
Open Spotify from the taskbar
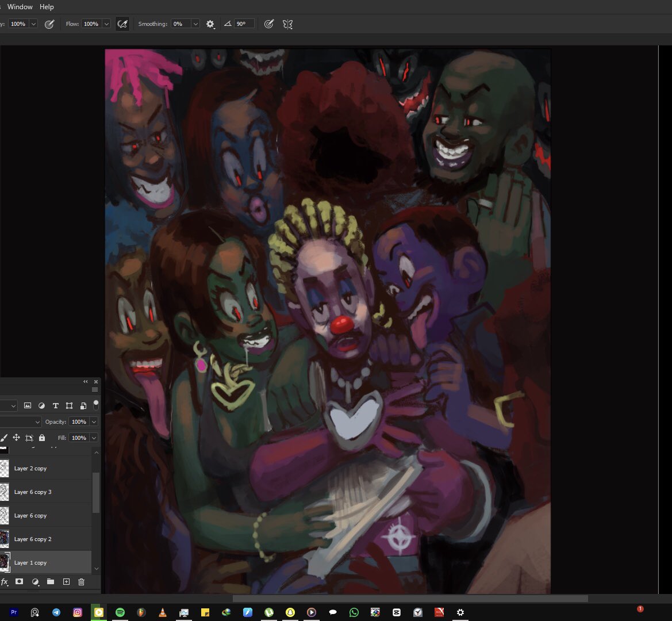coord(120,612)
